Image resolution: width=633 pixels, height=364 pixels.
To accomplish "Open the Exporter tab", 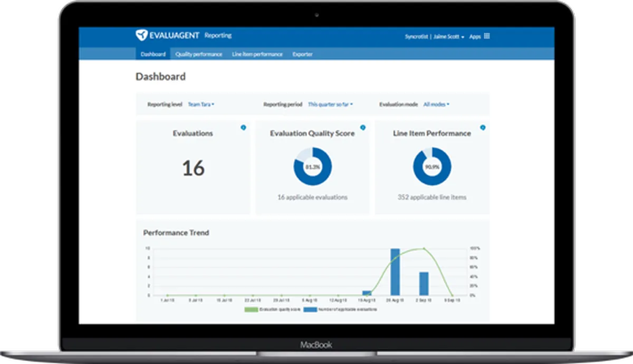I will (x=303, y=54).
